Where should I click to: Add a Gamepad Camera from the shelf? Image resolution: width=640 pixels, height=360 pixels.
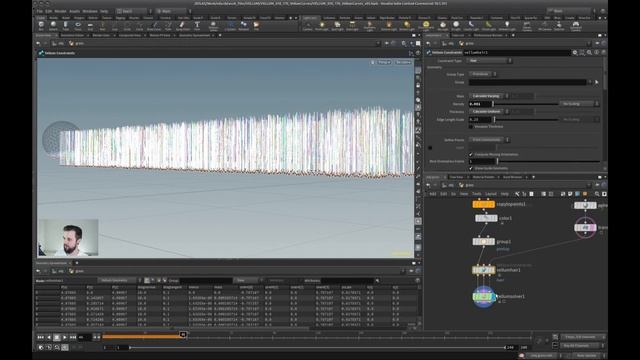coord(576,26)
